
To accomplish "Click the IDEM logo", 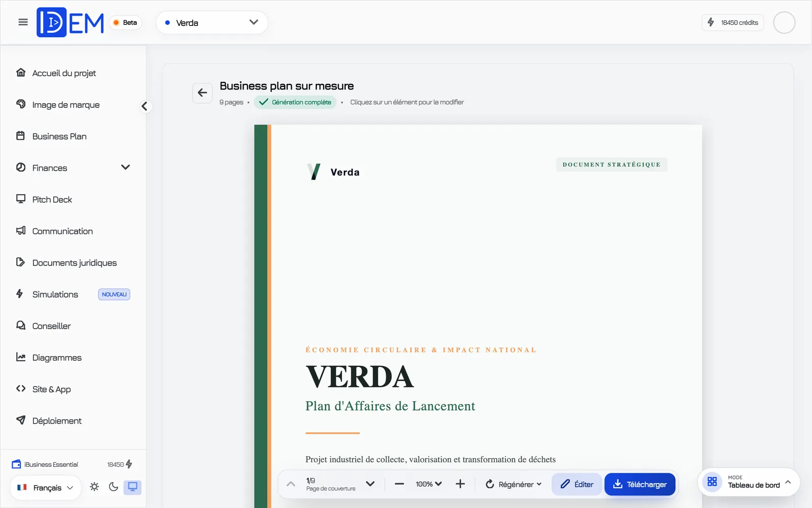I will 70,22.
